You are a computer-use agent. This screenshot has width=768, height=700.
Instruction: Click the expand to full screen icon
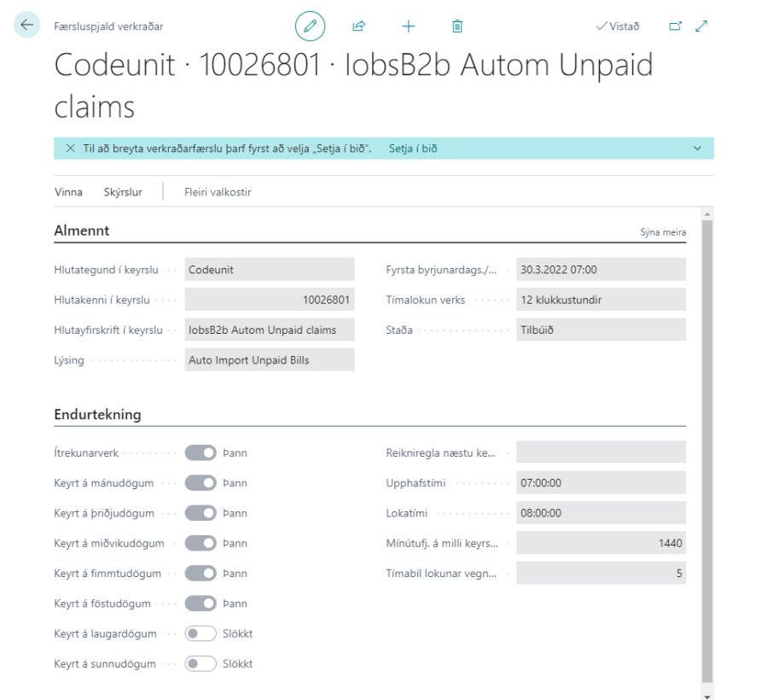coord(701,26)
